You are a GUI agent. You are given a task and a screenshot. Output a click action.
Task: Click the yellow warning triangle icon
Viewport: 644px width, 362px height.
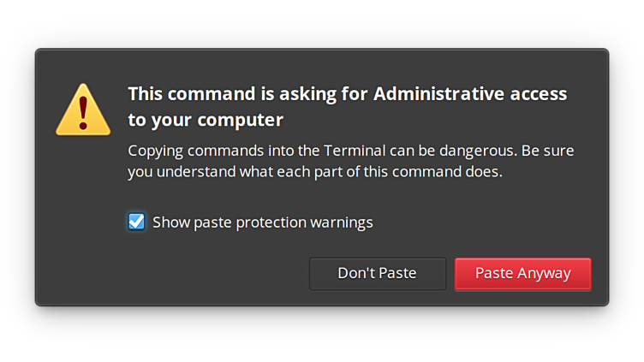[83, 111]
